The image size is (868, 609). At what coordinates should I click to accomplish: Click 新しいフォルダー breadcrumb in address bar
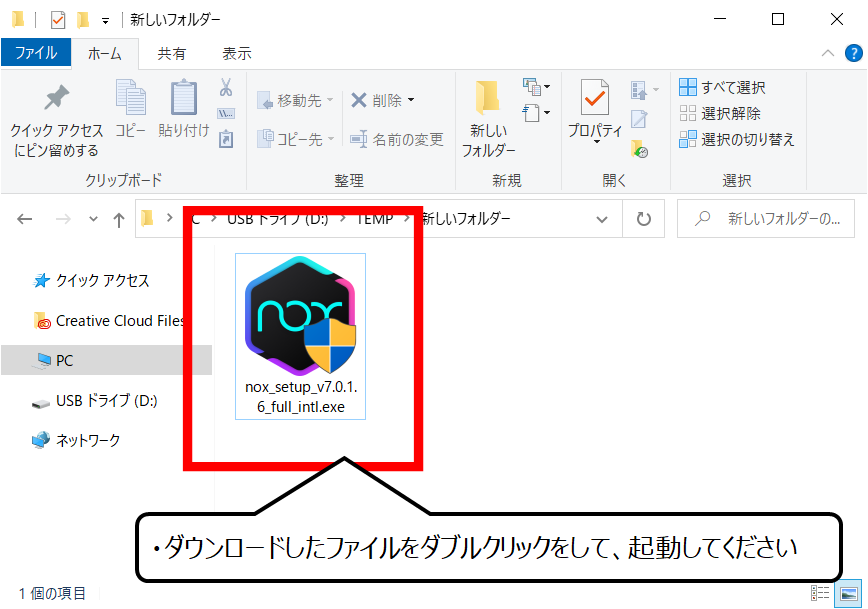point(466,219)
